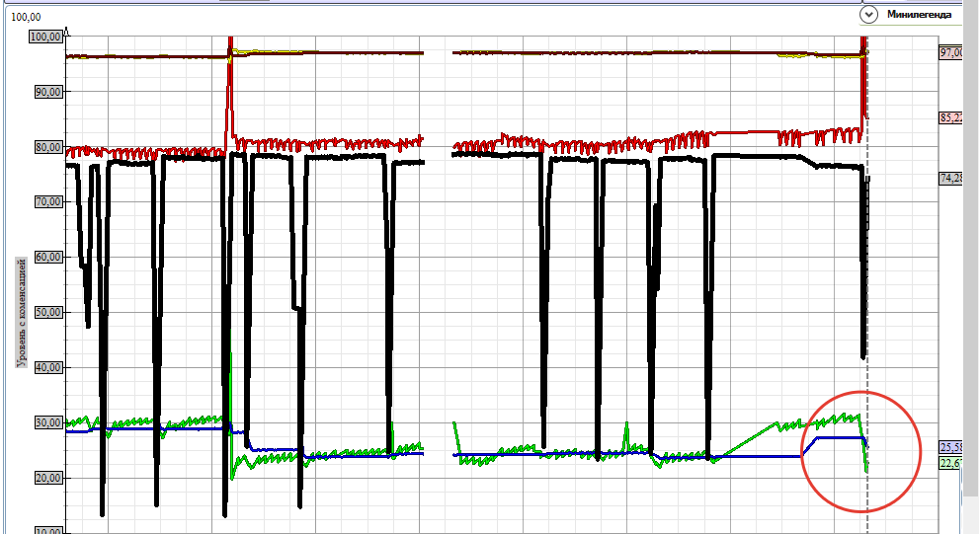Click the Y-axis top arrow marker
The height and width of the screenshot is (534, 980).
[65, 32]
